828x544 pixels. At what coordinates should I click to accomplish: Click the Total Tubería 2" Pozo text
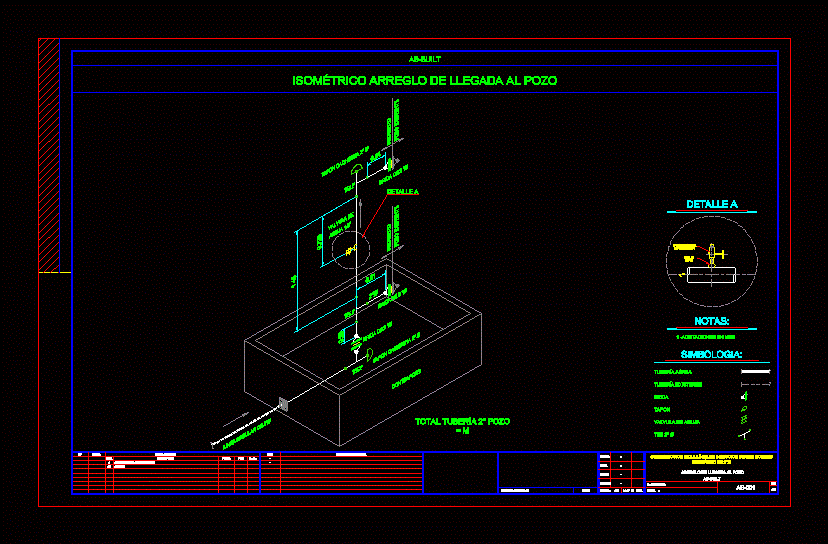[462, 423]
